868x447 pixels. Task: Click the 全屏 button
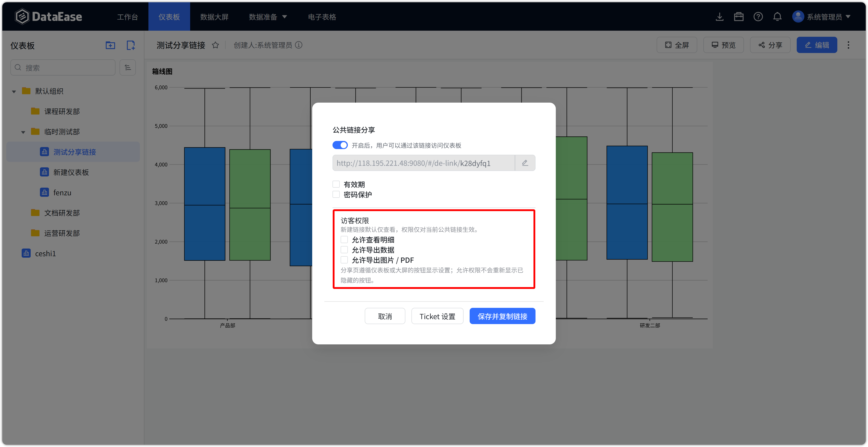[x=677, y=45]
